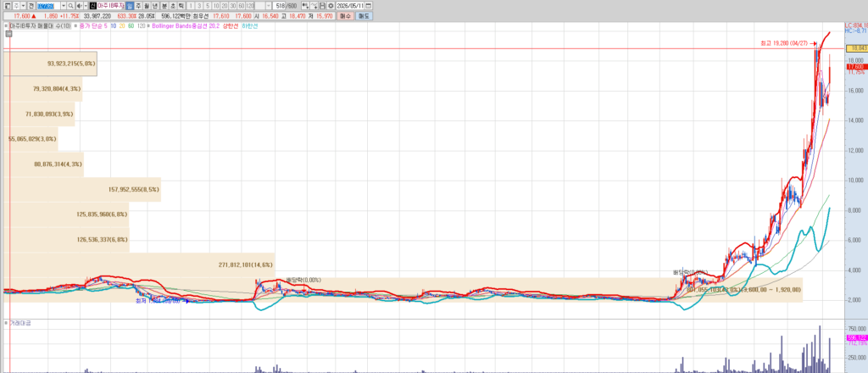Click the 관 watchlist button
This screenshot has width=868, height=373.
(x=31, y=6)
